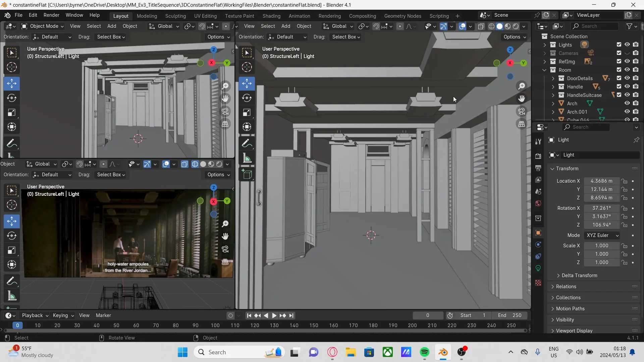The height and width of the screenshot is (362, 644).
Task: Select the Scale tool in main viewport
Action: [x=247, y=112]
